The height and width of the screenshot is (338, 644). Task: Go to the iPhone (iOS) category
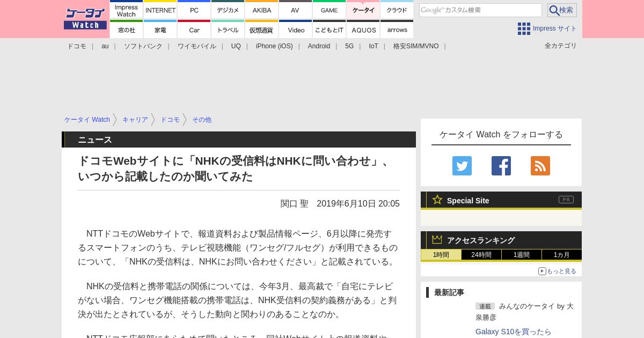(x=274, y=46)
